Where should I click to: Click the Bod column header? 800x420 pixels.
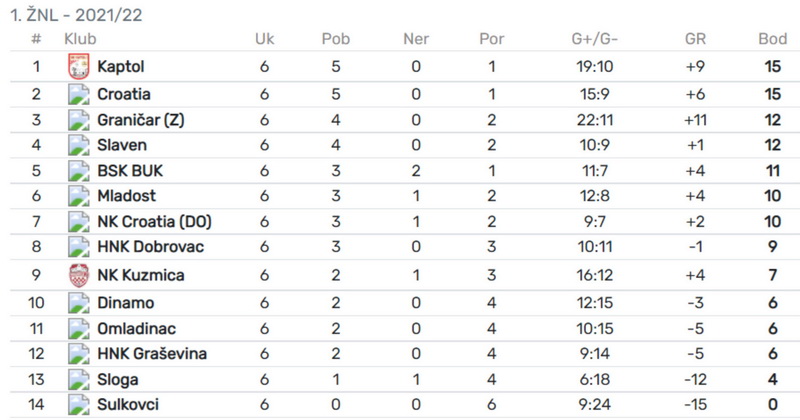772,39
